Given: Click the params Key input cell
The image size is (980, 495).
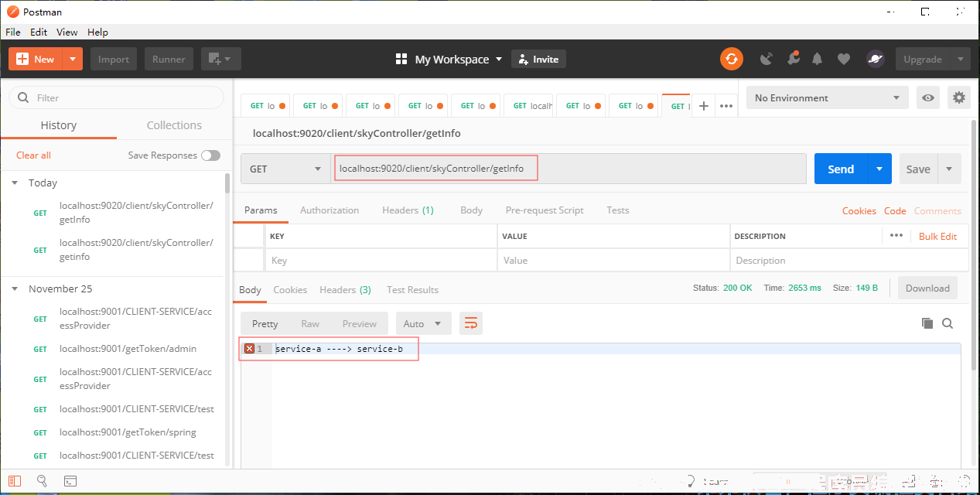Looking at the screenshot, I should pos(381,260).
